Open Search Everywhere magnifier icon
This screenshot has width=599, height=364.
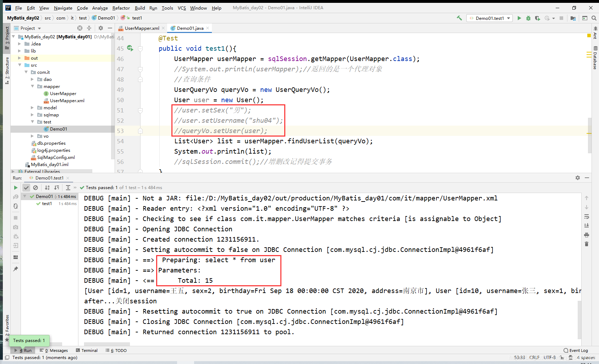tap(594, 18)
